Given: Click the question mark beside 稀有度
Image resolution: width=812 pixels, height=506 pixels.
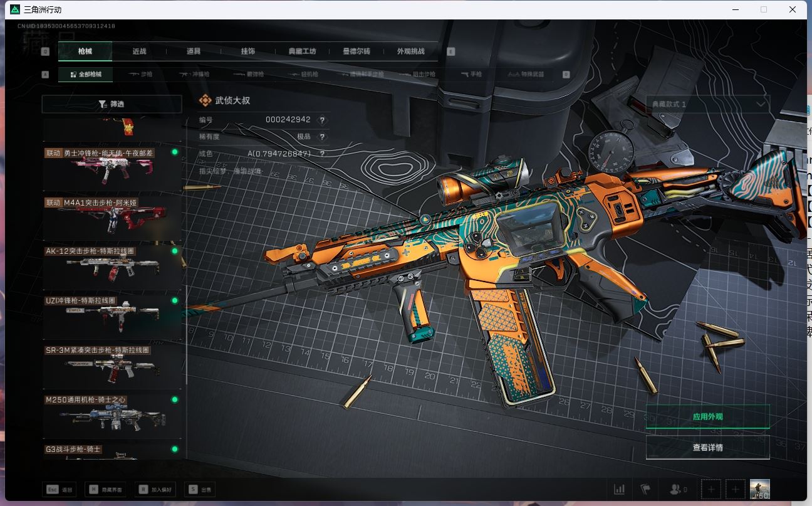Looking at the screenshot, I should point(323,137).
